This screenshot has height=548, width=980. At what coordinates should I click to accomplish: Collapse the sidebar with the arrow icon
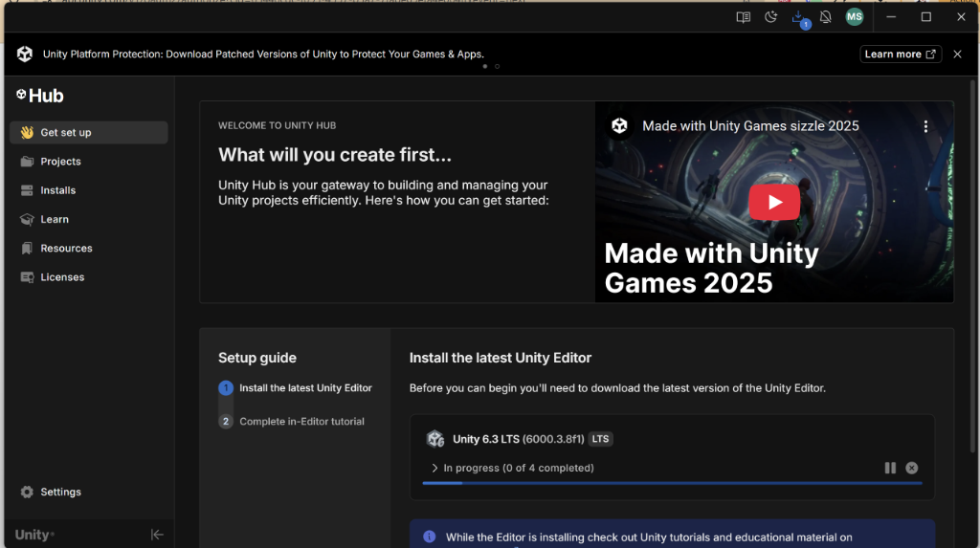coord(157,535)
